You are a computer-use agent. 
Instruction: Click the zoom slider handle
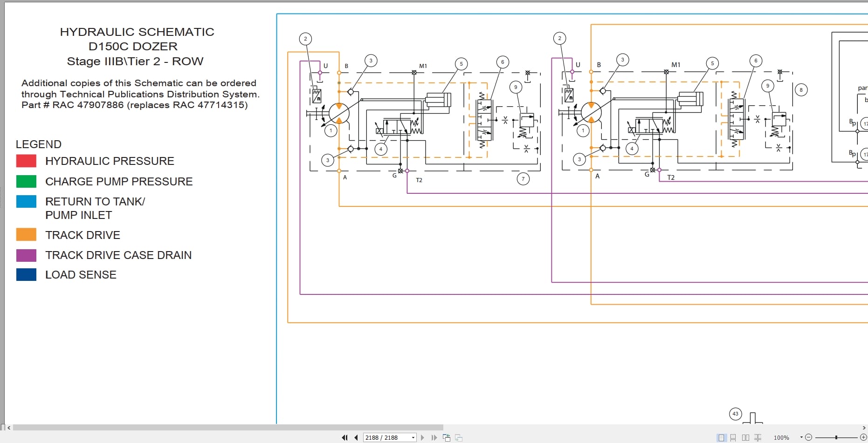[x=836, y=437]
